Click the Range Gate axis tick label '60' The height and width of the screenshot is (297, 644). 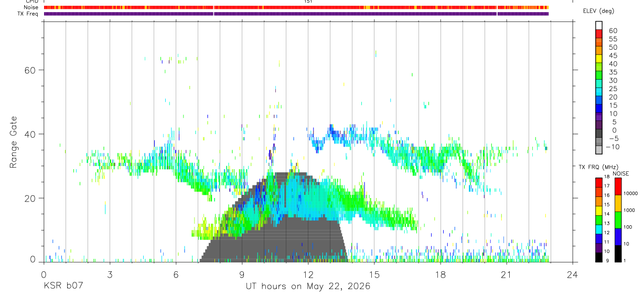click(x=30, y=70)
